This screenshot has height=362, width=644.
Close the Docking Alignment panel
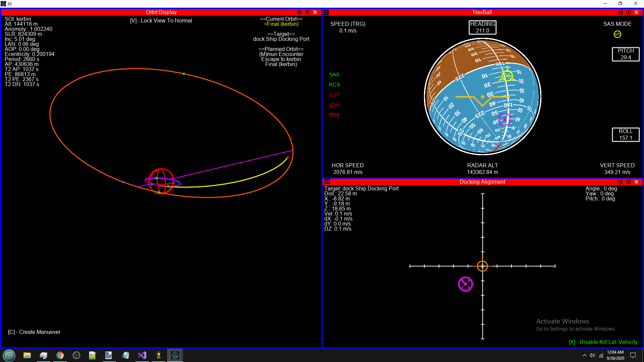[636, 182]
